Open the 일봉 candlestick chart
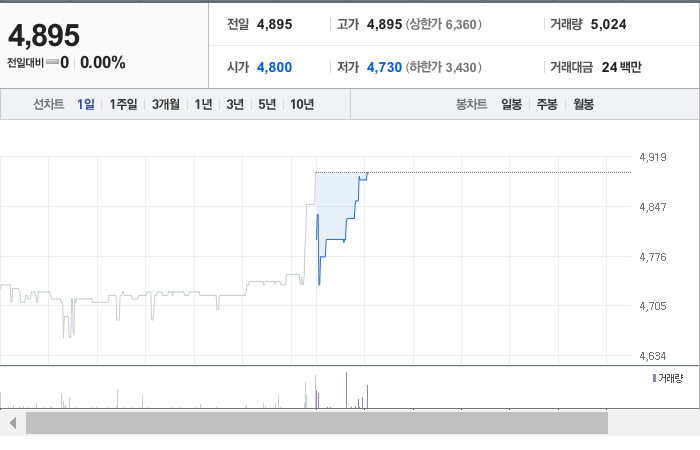Viewport: 700px width, 450px height. click(x=512, y=104)
